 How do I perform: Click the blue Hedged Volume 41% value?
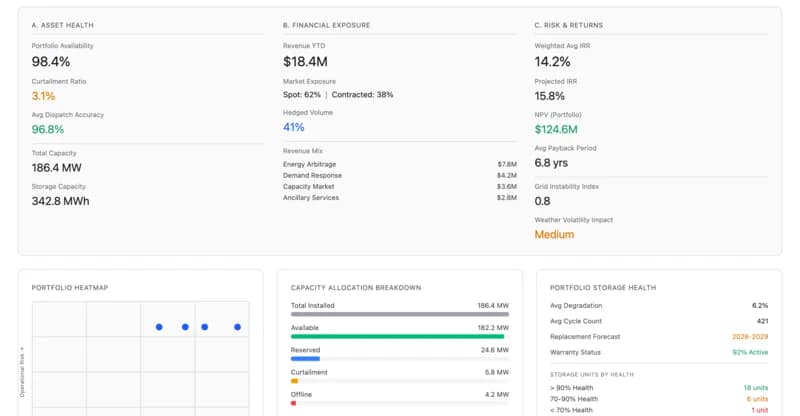point(294,127)
